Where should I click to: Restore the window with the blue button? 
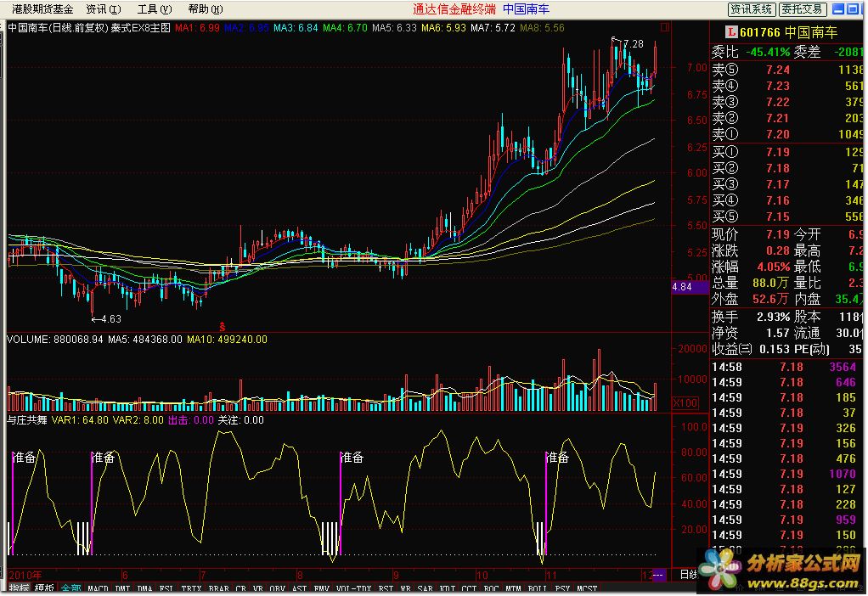coord(853,8)
